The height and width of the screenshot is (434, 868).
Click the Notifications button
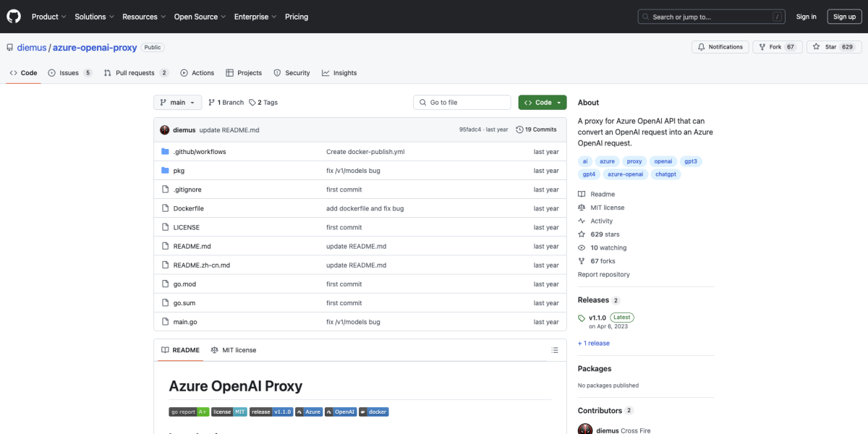720,47
